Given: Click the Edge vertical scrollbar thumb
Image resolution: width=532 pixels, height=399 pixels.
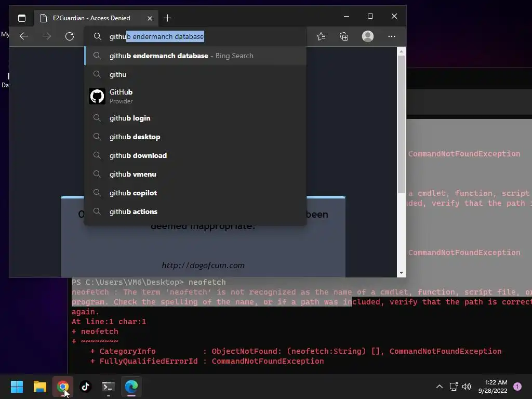Looking at the screenshot, I should pyautogui.click(x=402, y=125).
